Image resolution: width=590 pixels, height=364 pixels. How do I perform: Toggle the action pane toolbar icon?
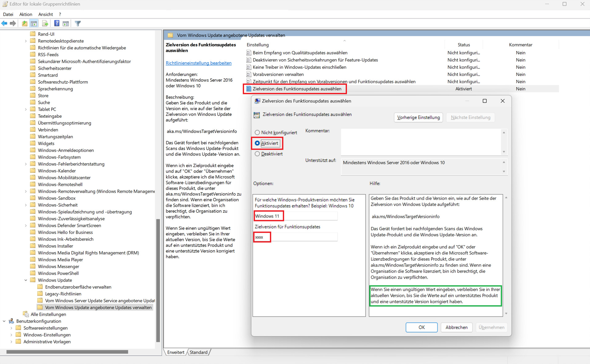click(66, 23)
